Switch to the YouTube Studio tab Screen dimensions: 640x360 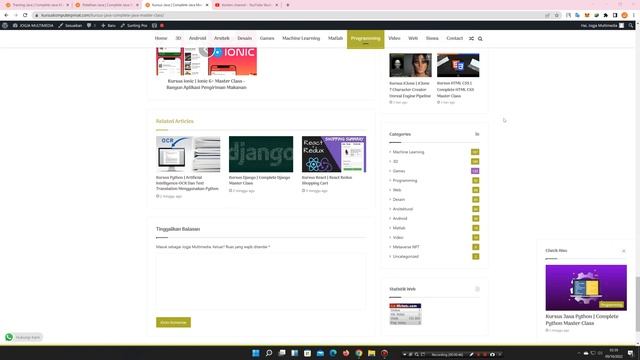pos(246,5)
